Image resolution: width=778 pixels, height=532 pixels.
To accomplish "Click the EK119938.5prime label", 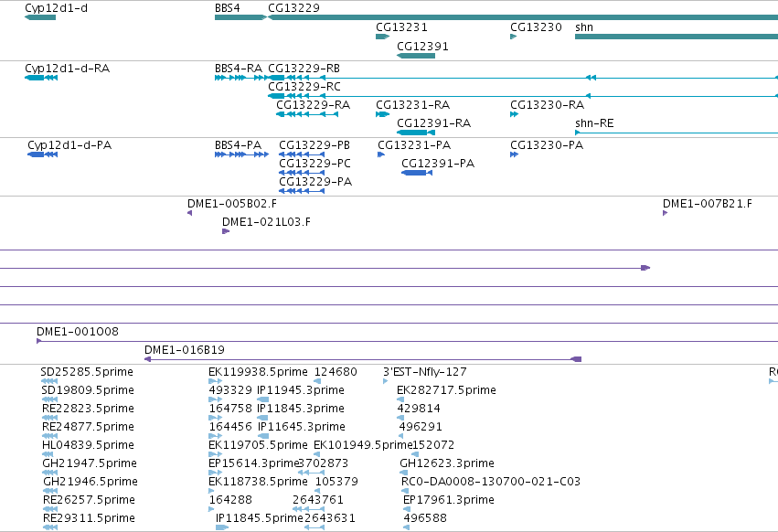I will click(258, 372).
